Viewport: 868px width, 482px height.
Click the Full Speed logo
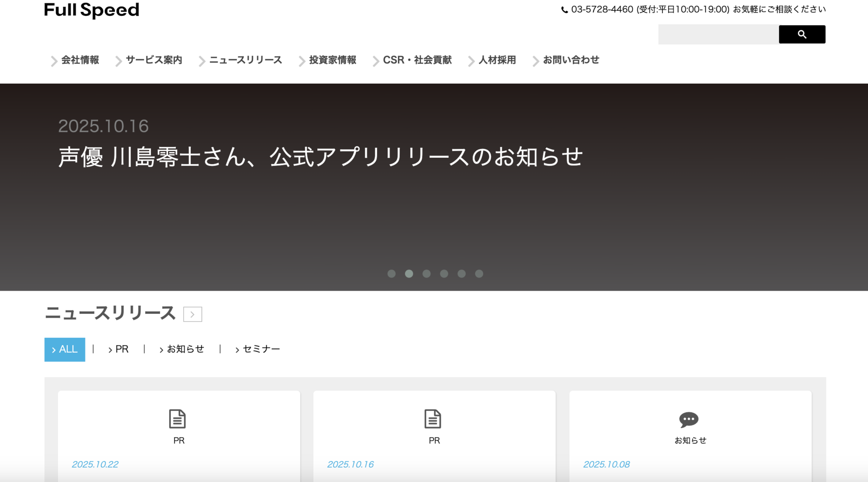[91, 10]
